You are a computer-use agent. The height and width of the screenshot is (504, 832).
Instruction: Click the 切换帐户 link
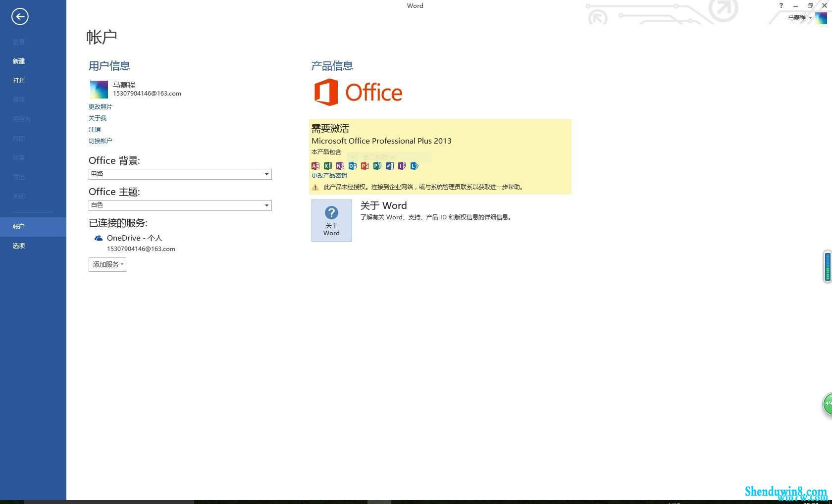(x=101, y=141)
